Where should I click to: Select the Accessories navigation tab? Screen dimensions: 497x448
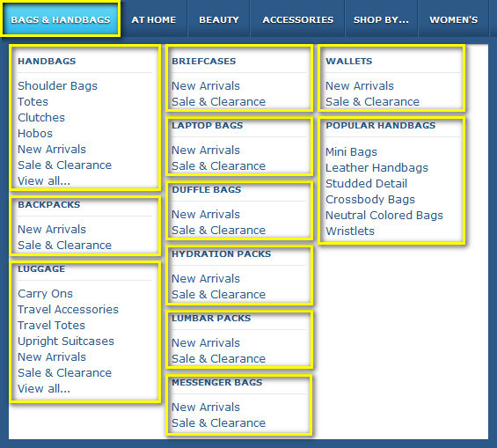pos(297,19)
